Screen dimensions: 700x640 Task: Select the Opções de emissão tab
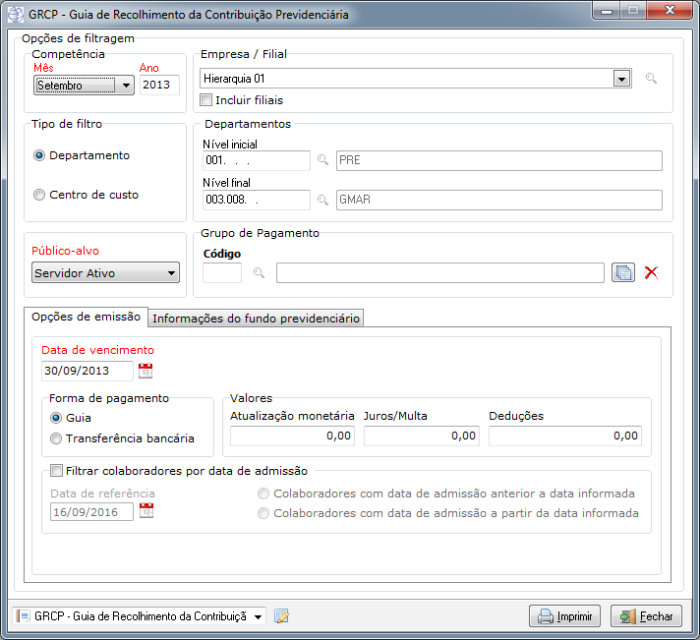tap(87, 317)
